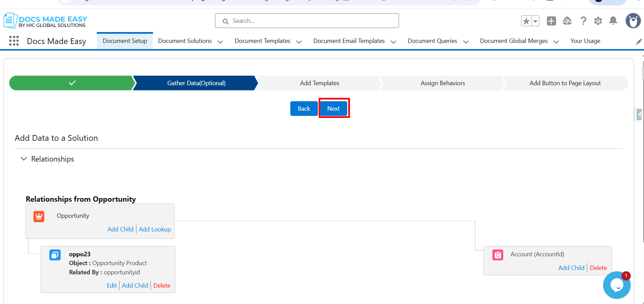Click the Trailhead guidance icon

(567, 21)
